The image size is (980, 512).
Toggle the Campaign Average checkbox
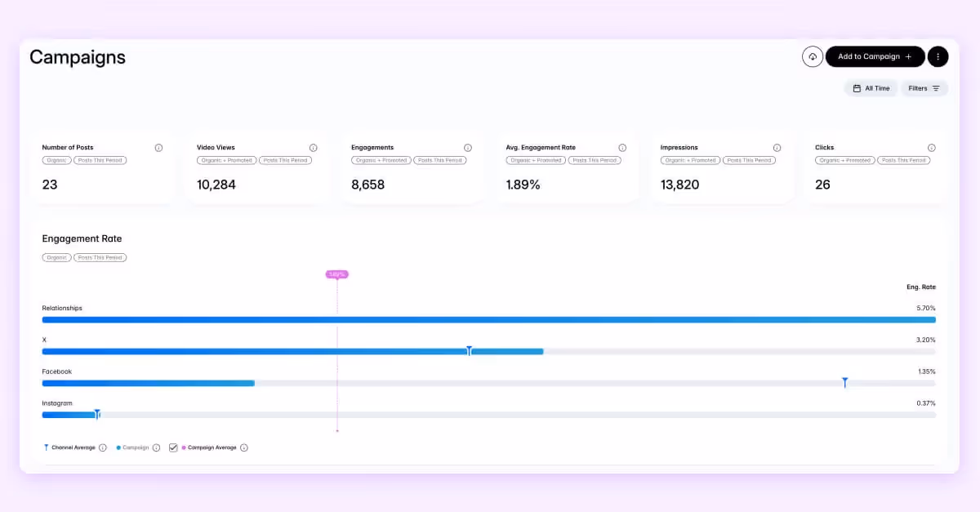173,447
